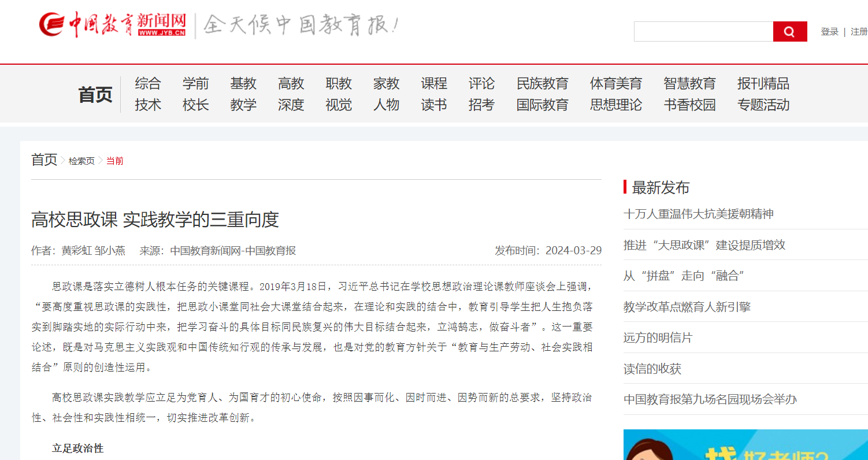This screenshot has height=460, width=868.
Task: Click the 读书 navigation link
Action: (434, 105)
